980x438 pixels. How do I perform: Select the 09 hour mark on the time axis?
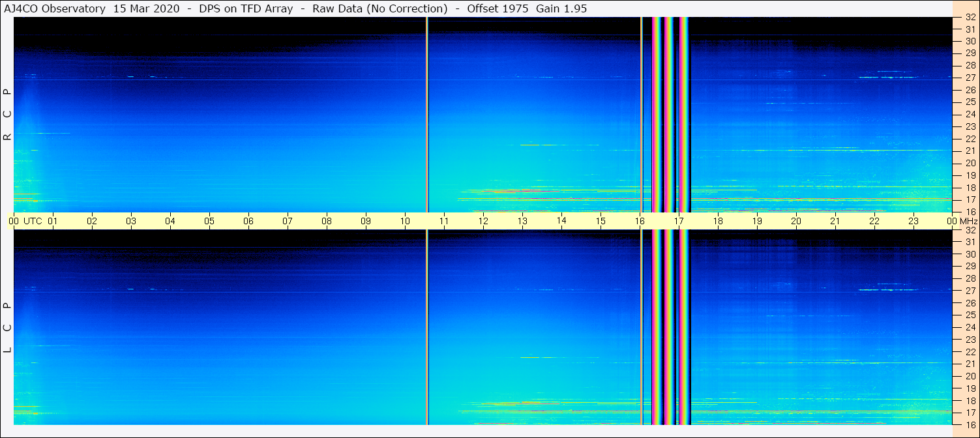[x=366, y=221]
